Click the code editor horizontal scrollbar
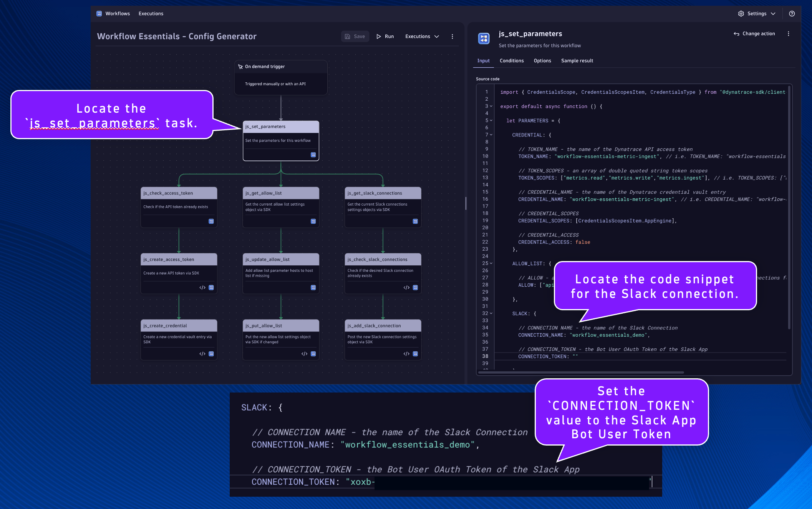Viewport: 812px width, 509px height. click(581, 373)
